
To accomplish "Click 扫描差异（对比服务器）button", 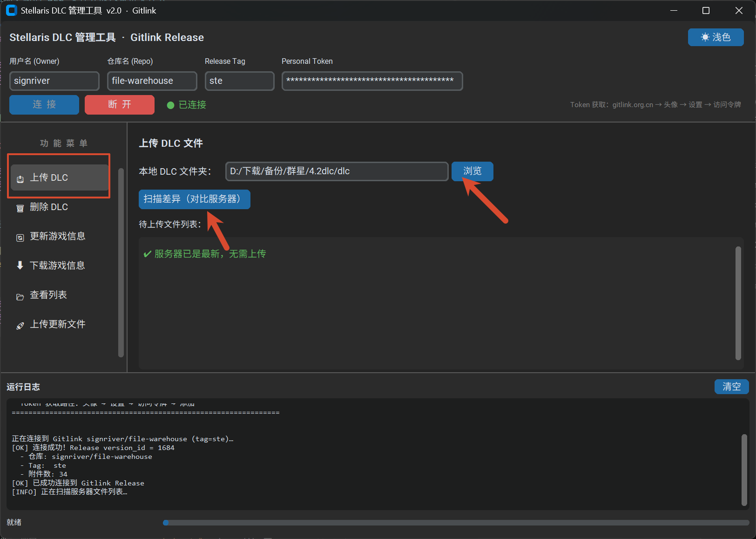I will coord(195,199).
